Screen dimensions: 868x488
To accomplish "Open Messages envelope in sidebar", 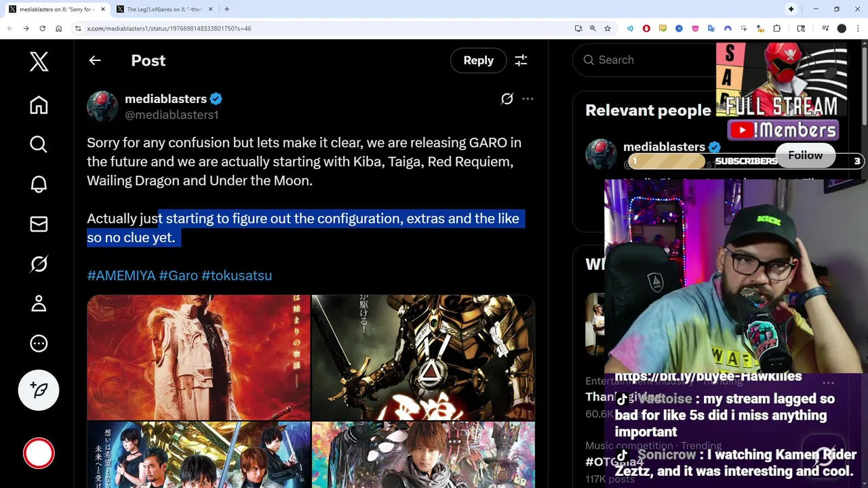I will click(x=39, y=224).
